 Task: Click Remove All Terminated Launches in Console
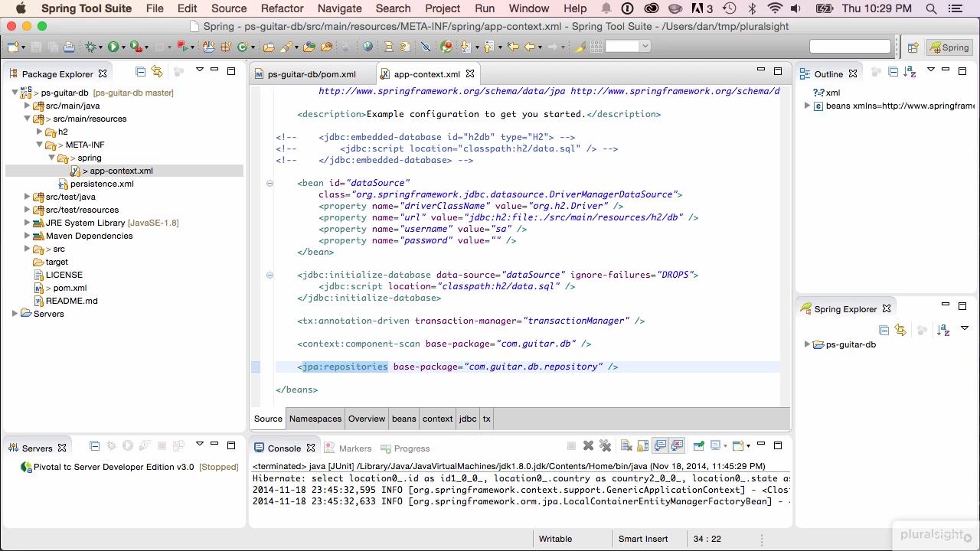pyautogui.click(x=605, y=445)
